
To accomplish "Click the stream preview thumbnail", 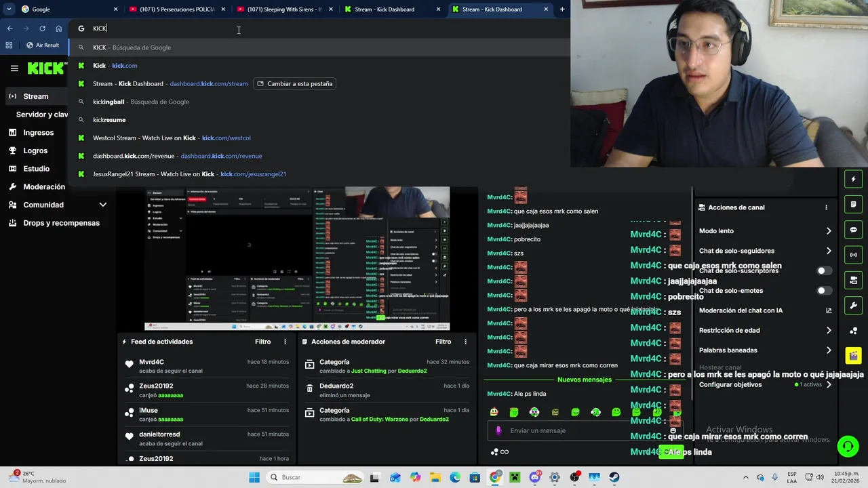I will pyautogui.click(x=297, y=258).
